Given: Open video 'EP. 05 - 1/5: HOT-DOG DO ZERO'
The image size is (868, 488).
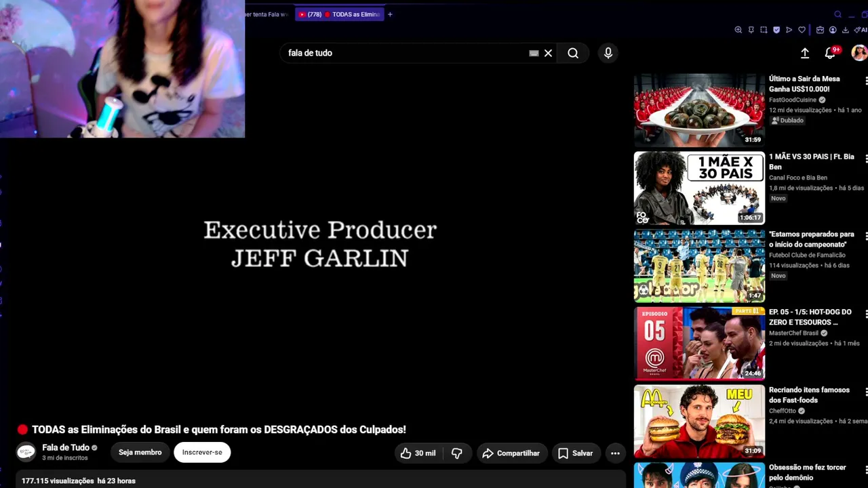Looking at the screenshot, I should pyautogui.click(x=810, y=317).
